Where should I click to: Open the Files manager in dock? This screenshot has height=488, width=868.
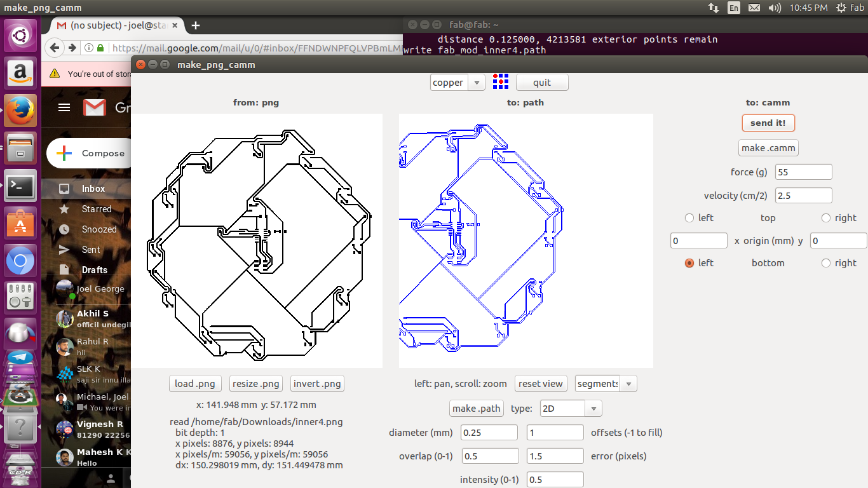pos(20,148)
